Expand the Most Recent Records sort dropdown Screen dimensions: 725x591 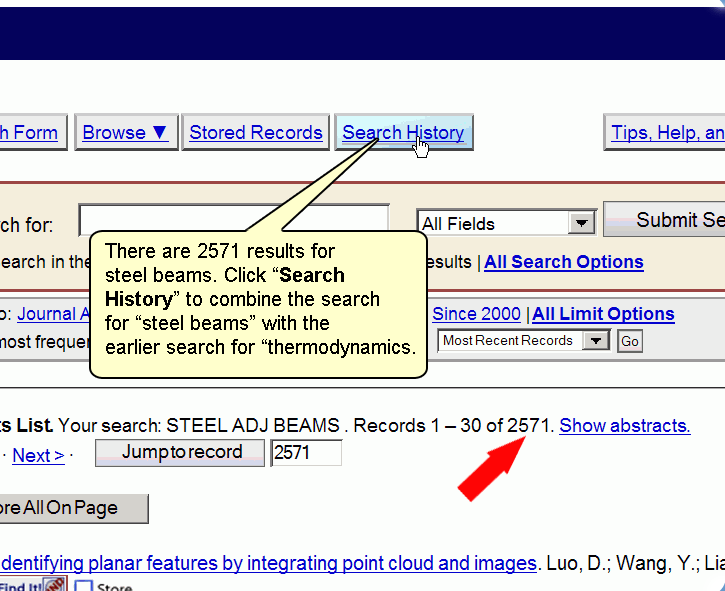click(596, 341)
